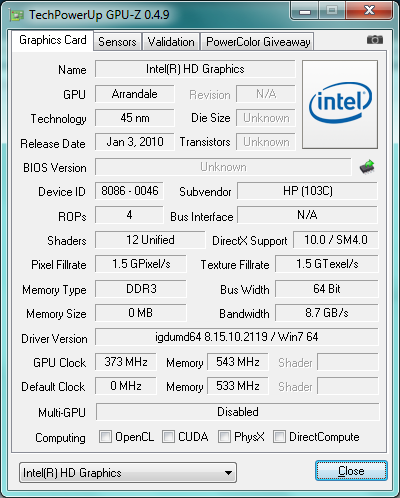Click the memory clock value 543 MHz
The width and height of the screenshot is (400, 498).
[x=237, y=362]
